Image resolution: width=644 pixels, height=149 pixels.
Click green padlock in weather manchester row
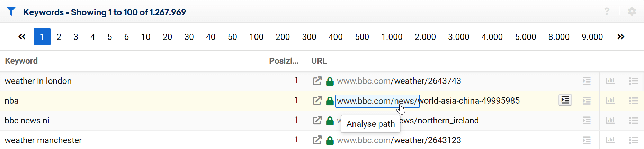pos(330,140)
